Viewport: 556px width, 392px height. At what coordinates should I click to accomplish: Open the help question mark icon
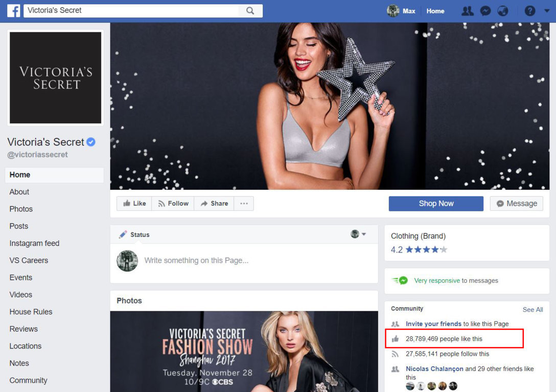pos(530,11)
